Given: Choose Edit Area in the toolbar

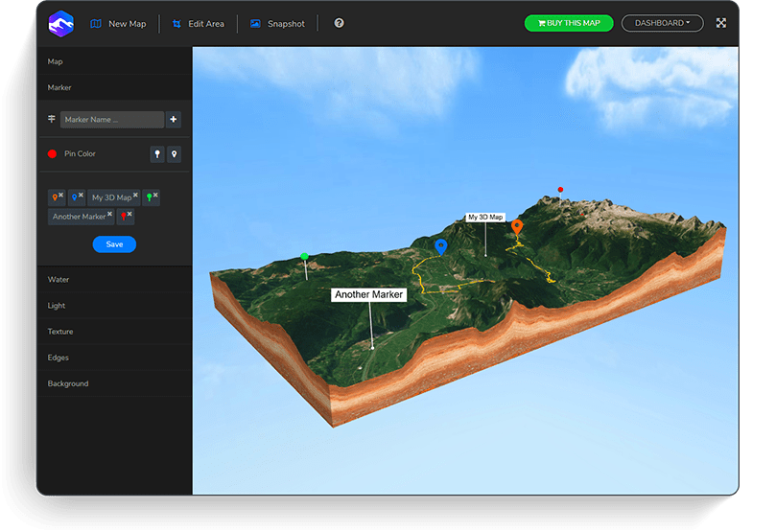Looking at the screenshot, I should tap(198, 24).
